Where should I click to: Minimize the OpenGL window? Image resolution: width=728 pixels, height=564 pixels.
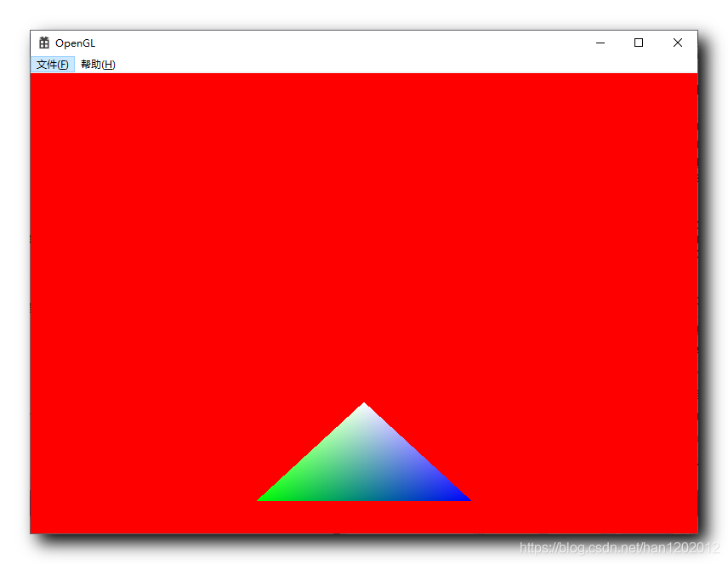(x=600, y=43)
